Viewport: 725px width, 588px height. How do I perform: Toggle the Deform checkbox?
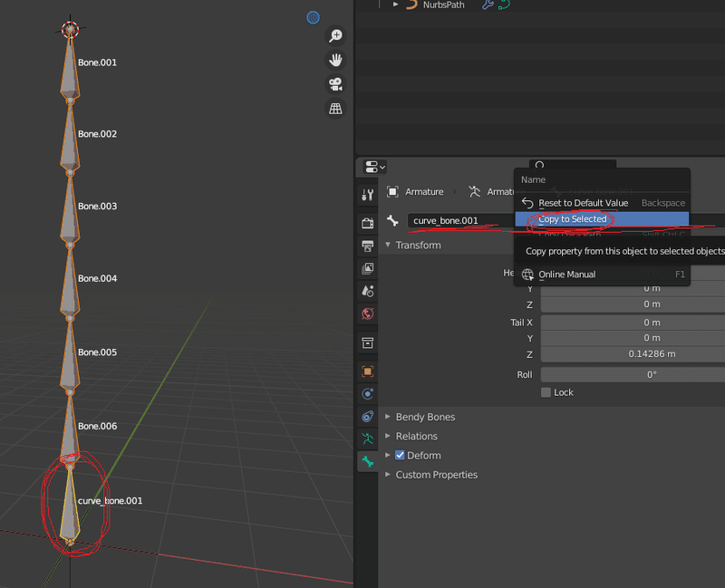pyautogui.click(x=400, y=456)
